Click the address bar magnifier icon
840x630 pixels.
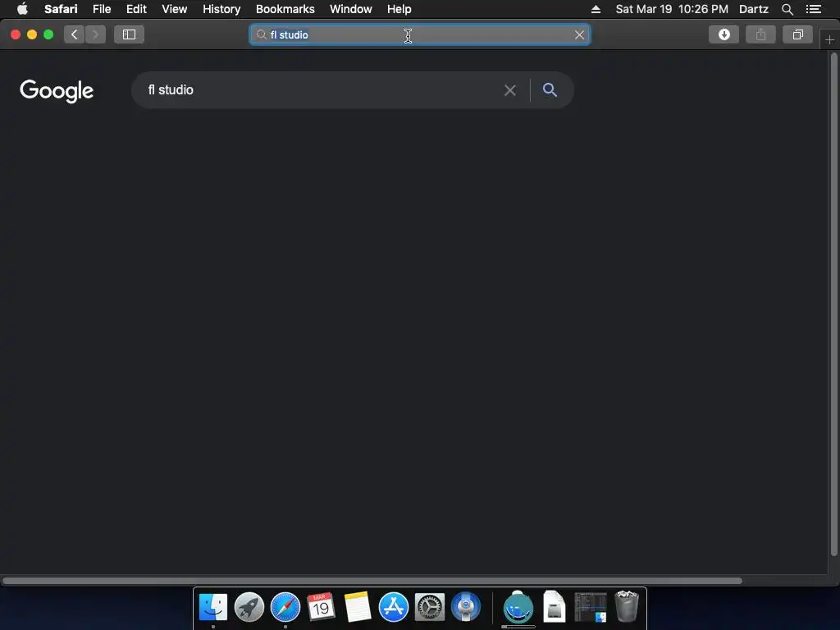click(x=261, y=34)
